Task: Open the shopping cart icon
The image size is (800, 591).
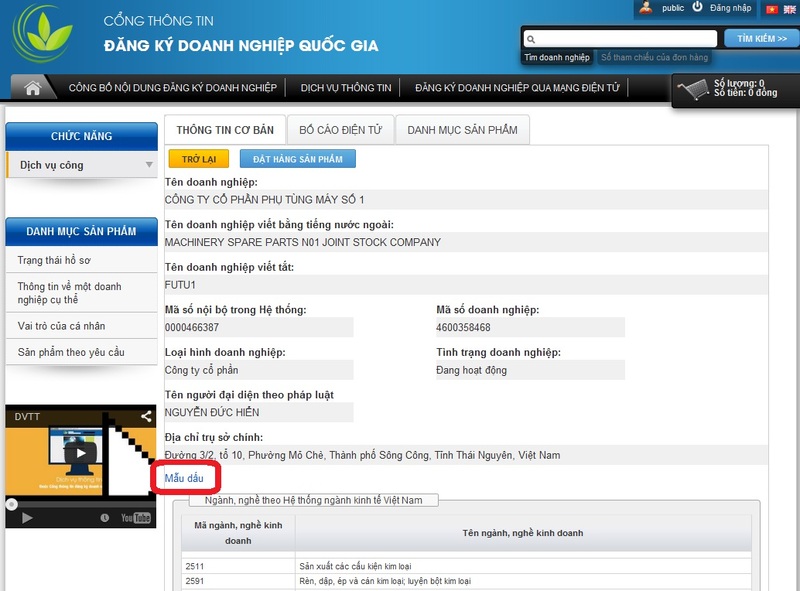Action: [693, 90]
